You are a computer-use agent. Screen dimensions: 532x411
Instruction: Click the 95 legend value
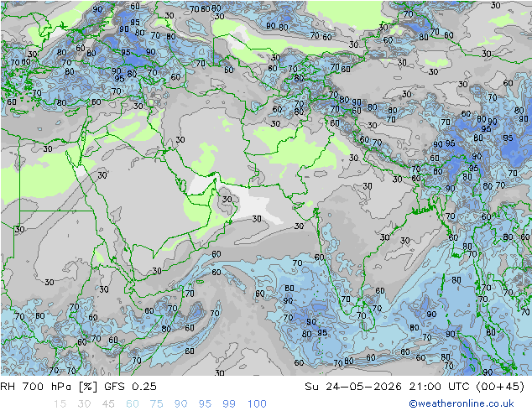coord(205,404)
